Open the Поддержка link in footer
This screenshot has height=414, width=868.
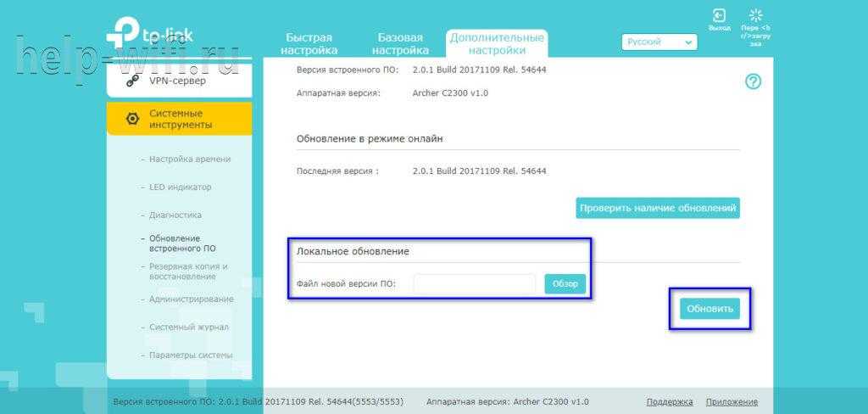pos(670,402)
